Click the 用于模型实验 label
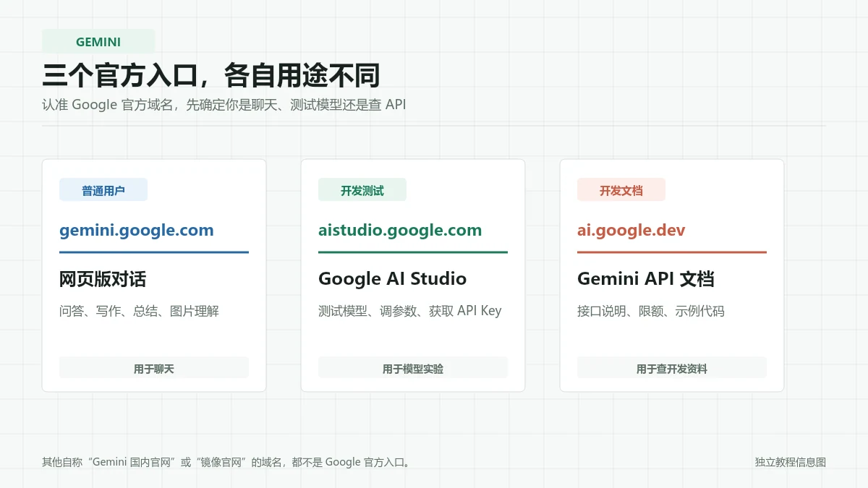Viewport: 868px width, 488px height. [413, 368]
